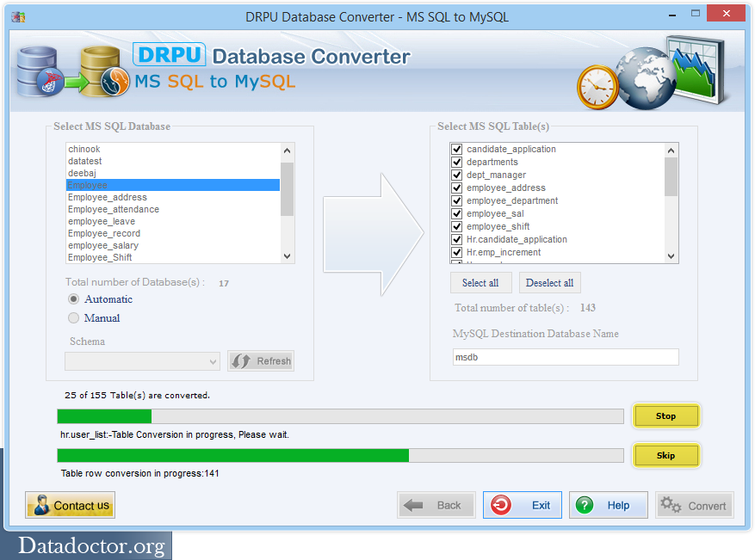
Task: Click the clock icon in the banner
Action: (x=597, y=88)
